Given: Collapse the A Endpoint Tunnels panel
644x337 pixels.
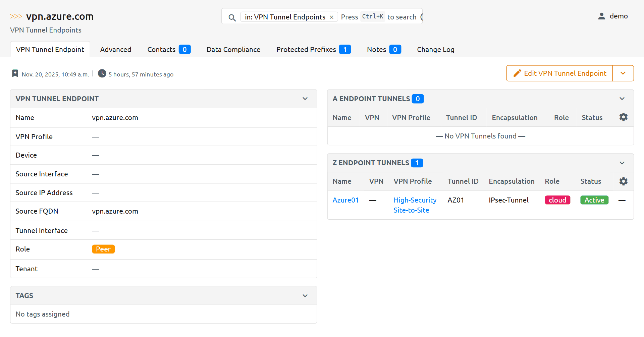Looking at the screenshot, I should click(622, 99).
